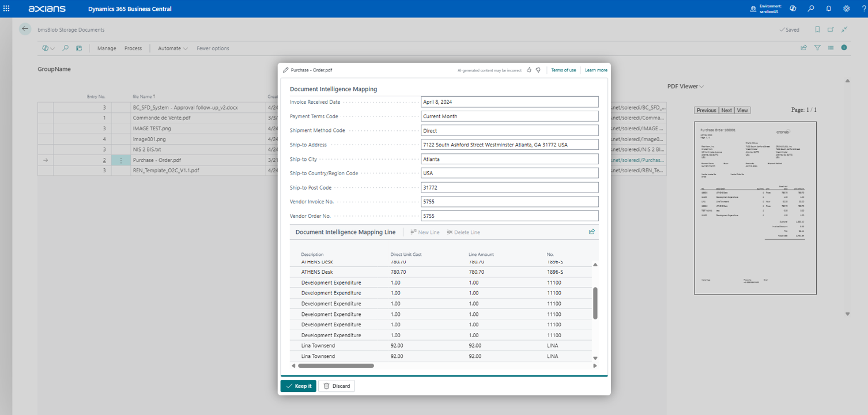Click Next in the PDF Viewer
The width and height of the screenshot is (868, 415).
(x=726, y=110)
